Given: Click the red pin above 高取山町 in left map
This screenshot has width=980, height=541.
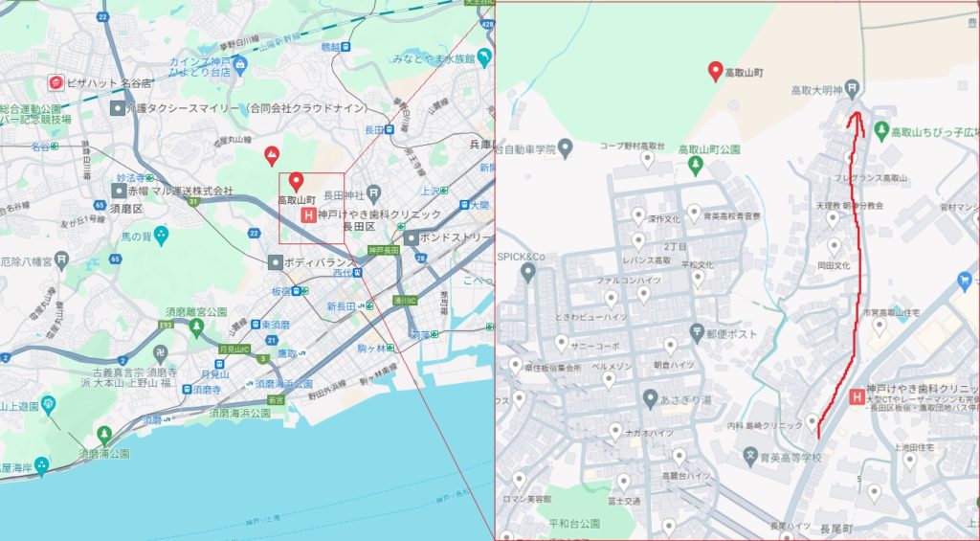Looking at the screenshot, I should click(x=297, y=182).
